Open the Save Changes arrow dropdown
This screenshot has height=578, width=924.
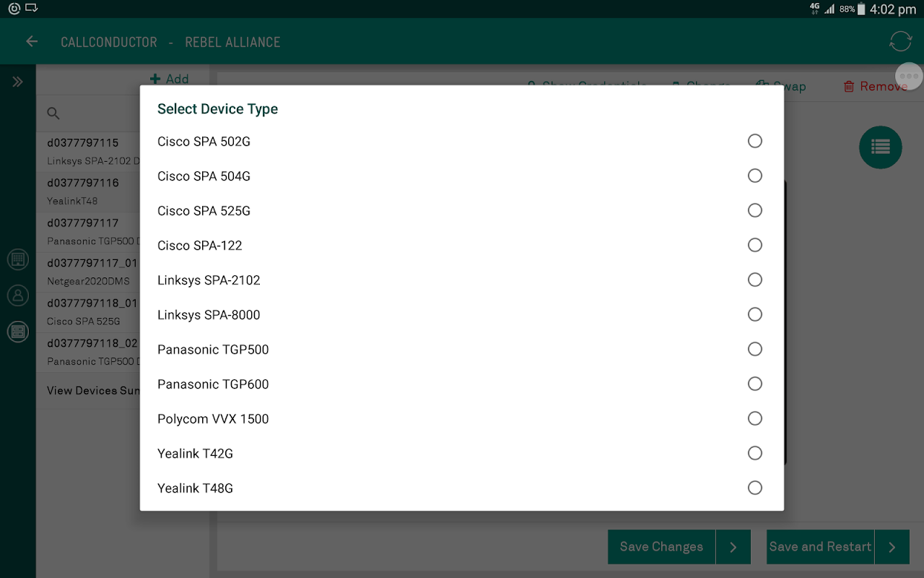(733, 547)
